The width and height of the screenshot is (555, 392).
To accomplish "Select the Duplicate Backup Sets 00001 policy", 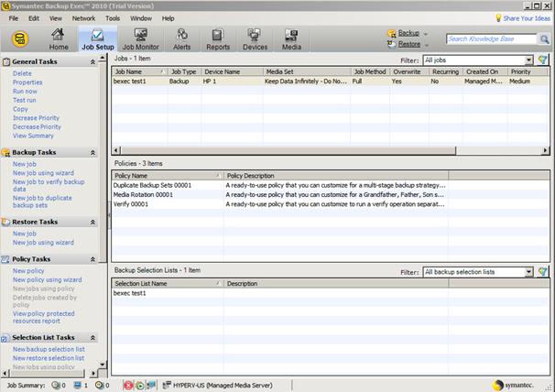I will click(x=331, y=185).
